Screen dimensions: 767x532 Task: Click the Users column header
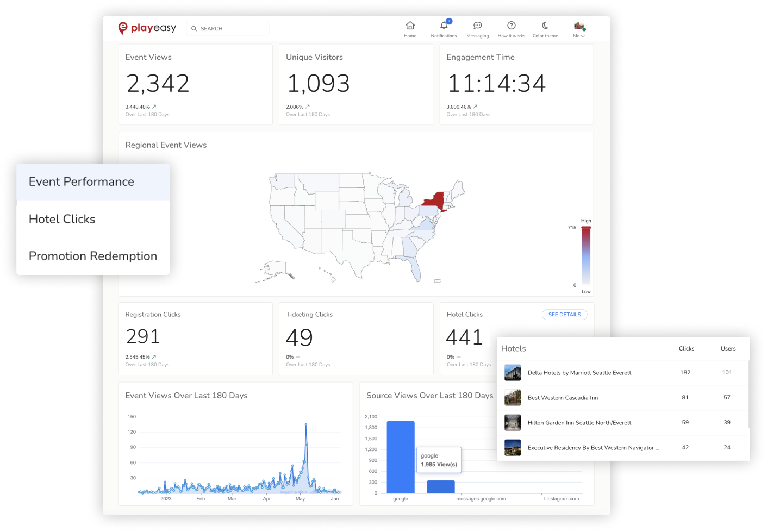[728, 349]
